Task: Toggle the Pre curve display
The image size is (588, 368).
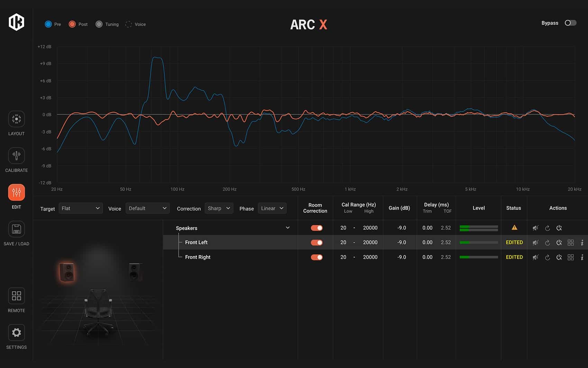Action: pyautogui.click(x=48, y=24)
